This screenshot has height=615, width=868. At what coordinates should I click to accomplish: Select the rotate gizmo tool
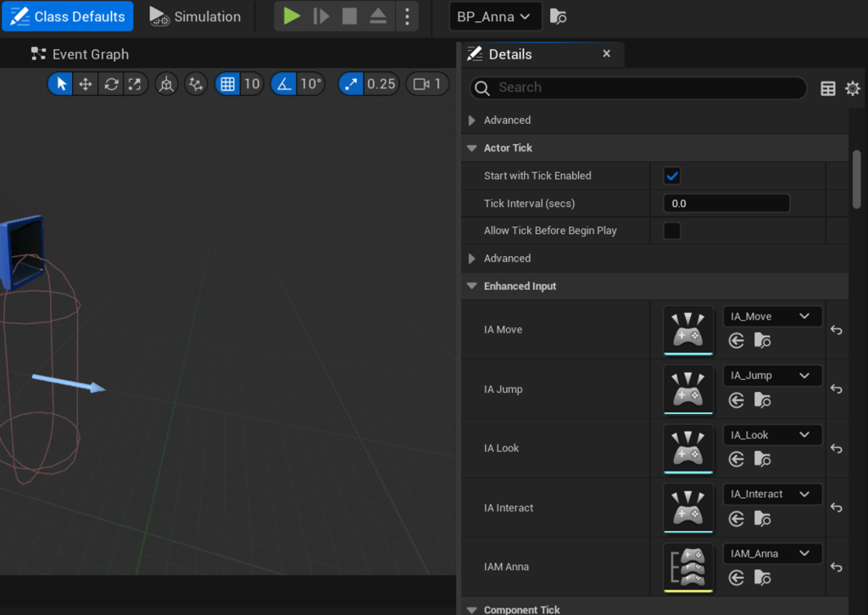[x=111, y=84]
